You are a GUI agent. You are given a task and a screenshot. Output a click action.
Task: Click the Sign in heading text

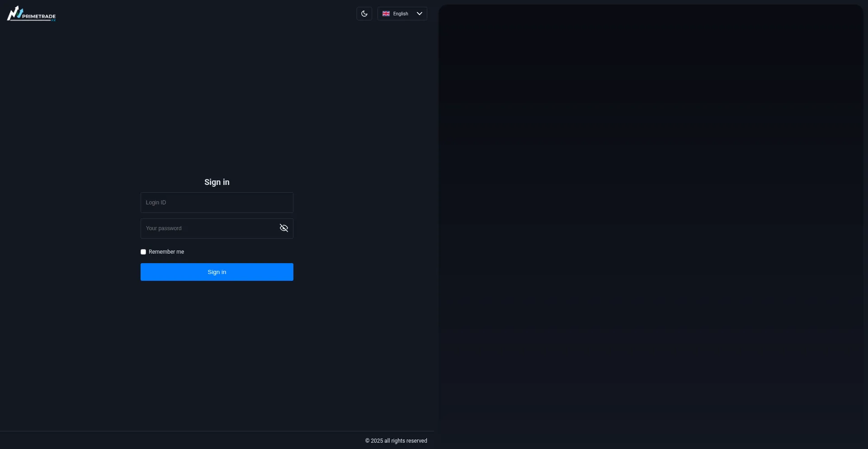pyautogui.click(x=217, y=182)
